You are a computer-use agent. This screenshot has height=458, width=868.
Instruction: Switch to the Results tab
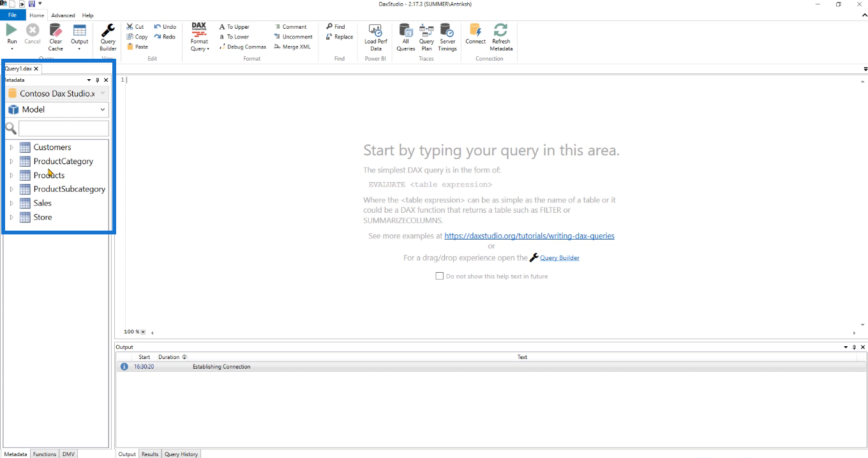[150, 454]
